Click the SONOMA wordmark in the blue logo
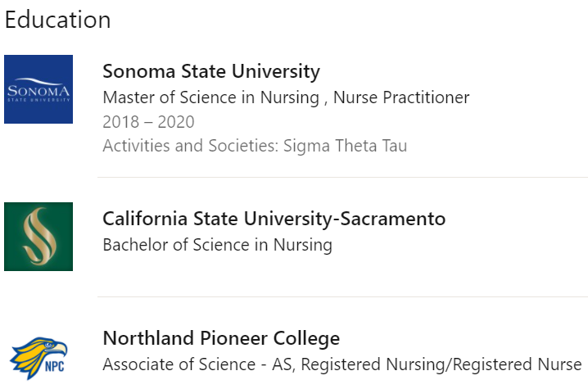Viewport: 588px width, 389px height. tap(38, 91)
